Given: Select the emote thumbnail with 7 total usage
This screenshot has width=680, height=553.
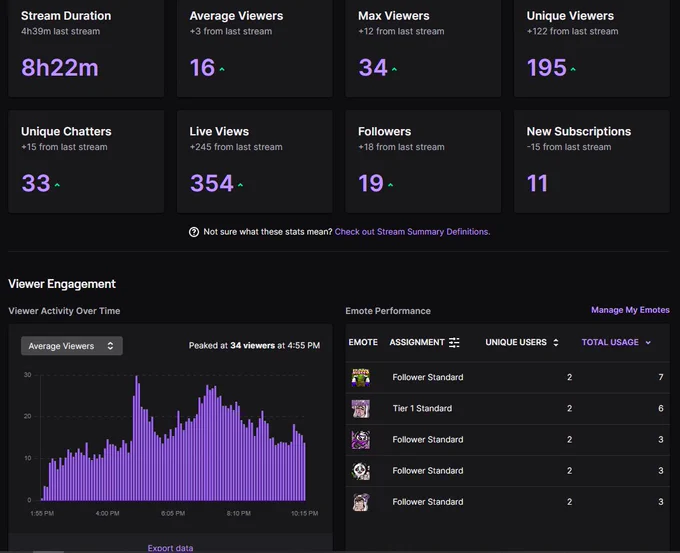Looking at the screenshot, I should pyautogui.click(x=361, y=377).
